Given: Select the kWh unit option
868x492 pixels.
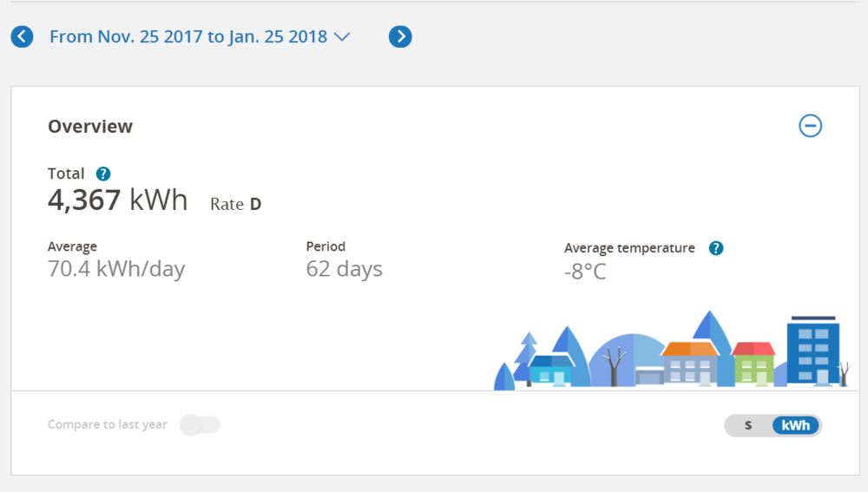Looking at the screenshot, I should [x=795, y=425].
